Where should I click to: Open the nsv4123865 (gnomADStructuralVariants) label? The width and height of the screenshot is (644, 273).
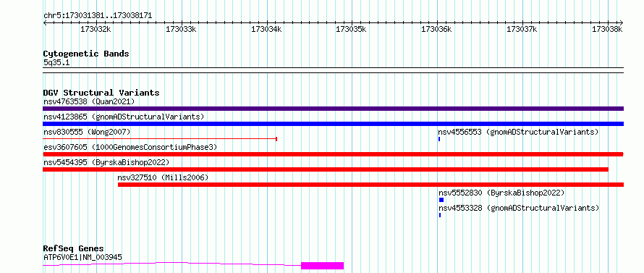124,117
